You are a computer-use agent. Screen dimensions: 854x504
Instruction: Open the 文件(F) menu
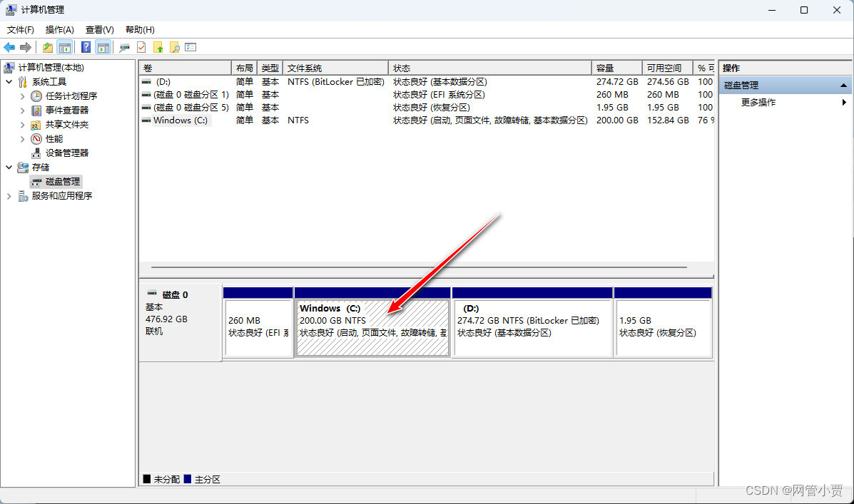coord(20,30)
